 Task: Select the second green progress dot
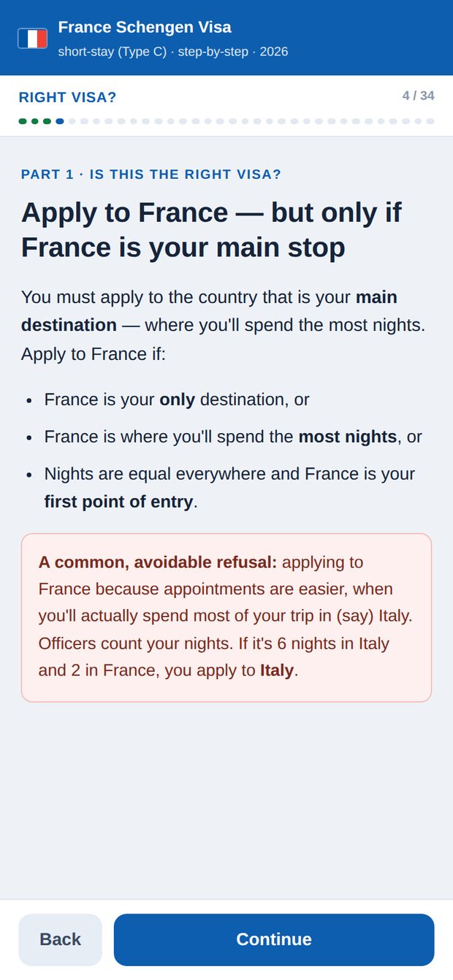(35, 121)
